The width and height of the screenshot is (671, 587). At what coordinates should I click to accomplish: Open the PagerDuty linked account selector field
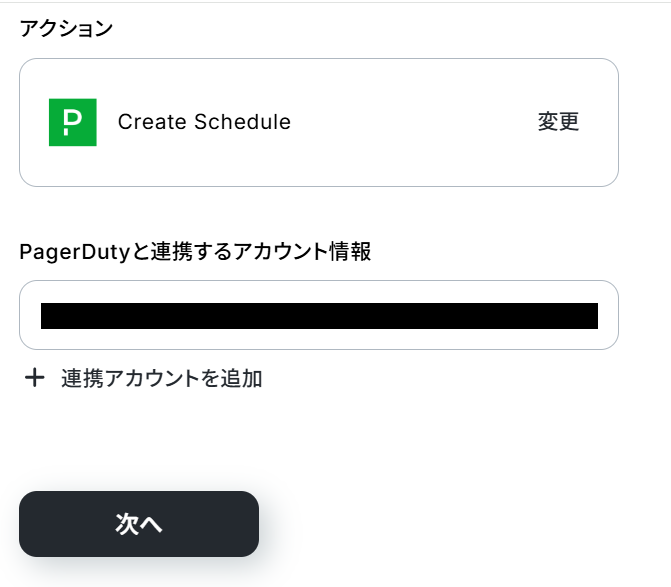(x=319, y=315)
